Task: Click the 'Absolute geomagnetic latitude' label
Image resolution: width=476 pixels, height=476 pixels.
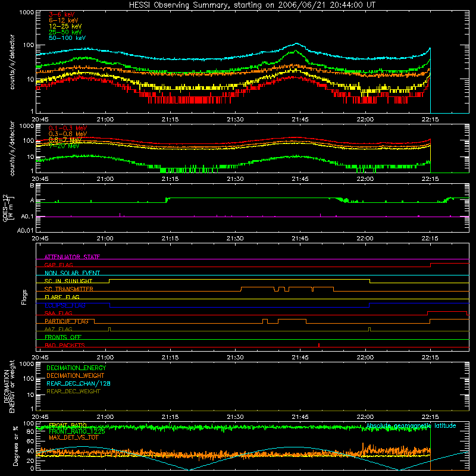Action: (x=411, y=425)
